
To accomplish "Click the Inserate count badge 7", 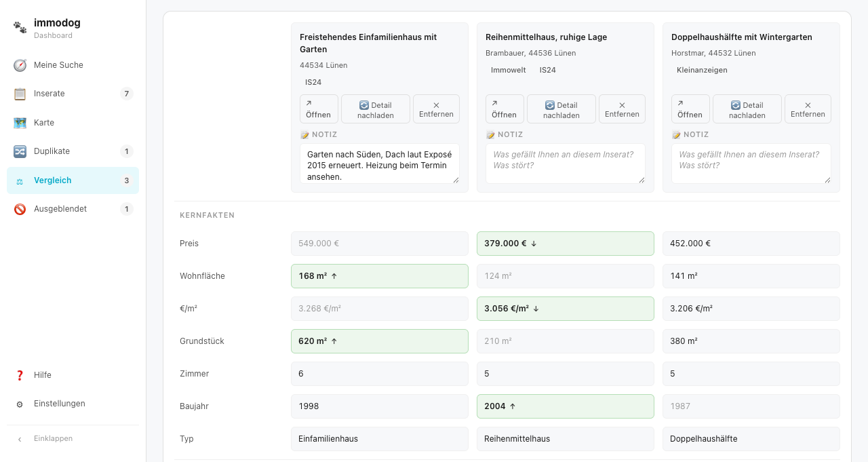I will (127, 94).
